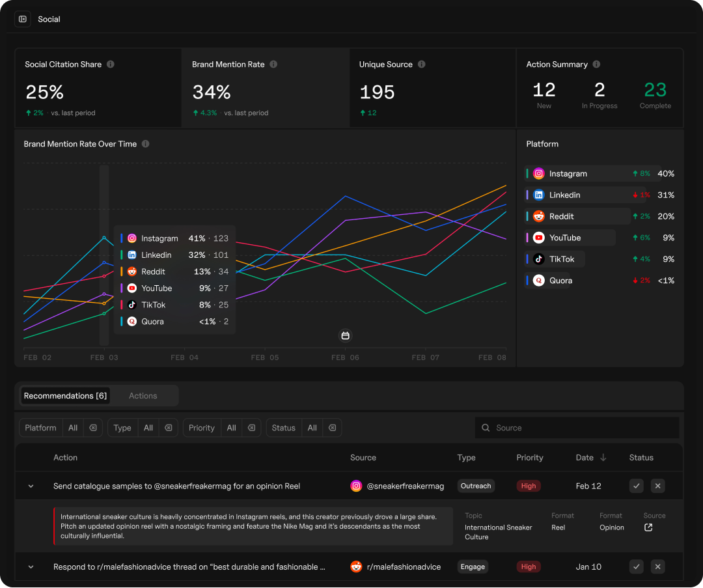The image size is (703, 588).
Task: Click the Date column sort arrow
Action: click(x=602, y=457)
